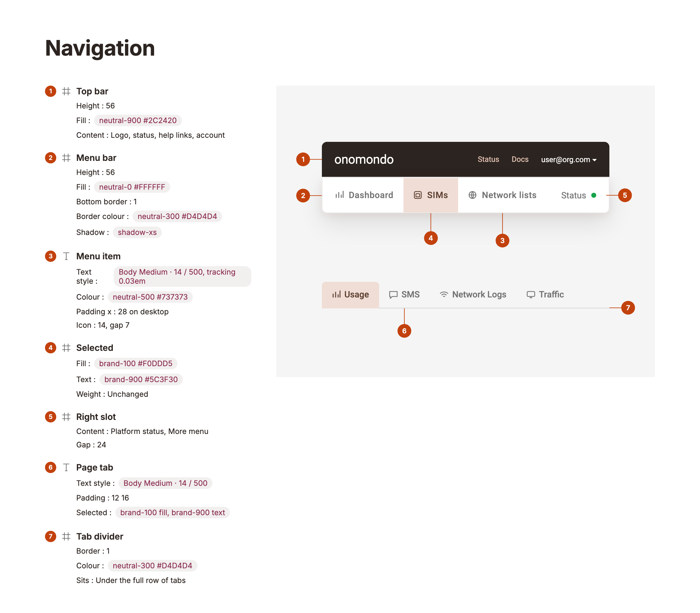700x613 pixels.
Task: Click the frame icon beside Selected heading
Action: click(66, 348)
